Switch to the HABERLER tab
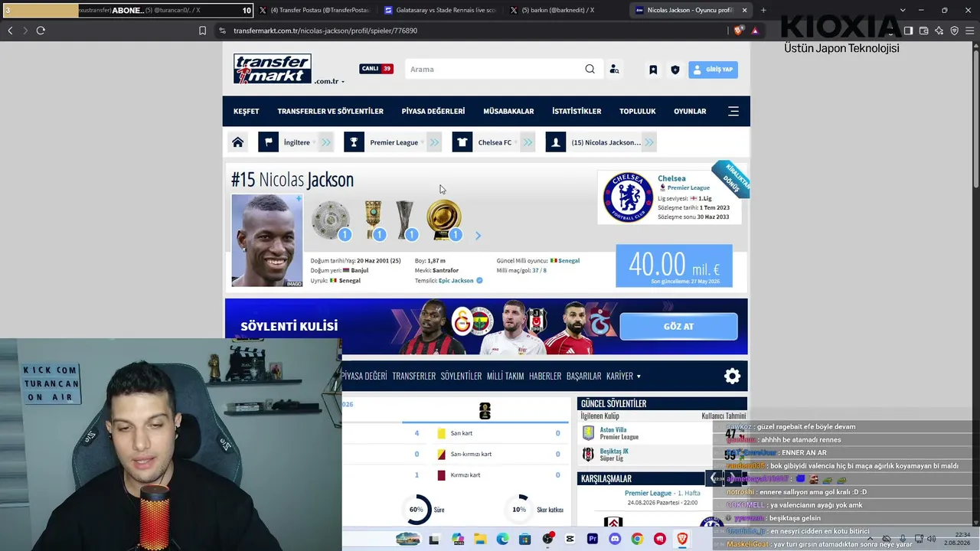 [x=545, y=377]
